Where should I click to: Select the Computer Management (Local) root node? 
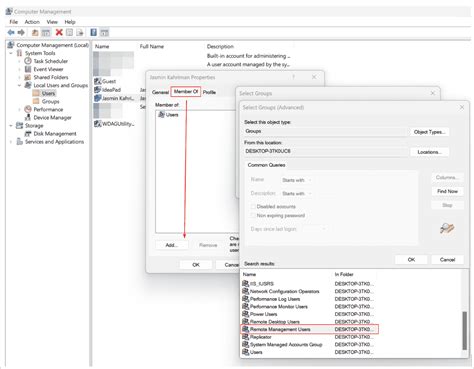tap(53, 45)
